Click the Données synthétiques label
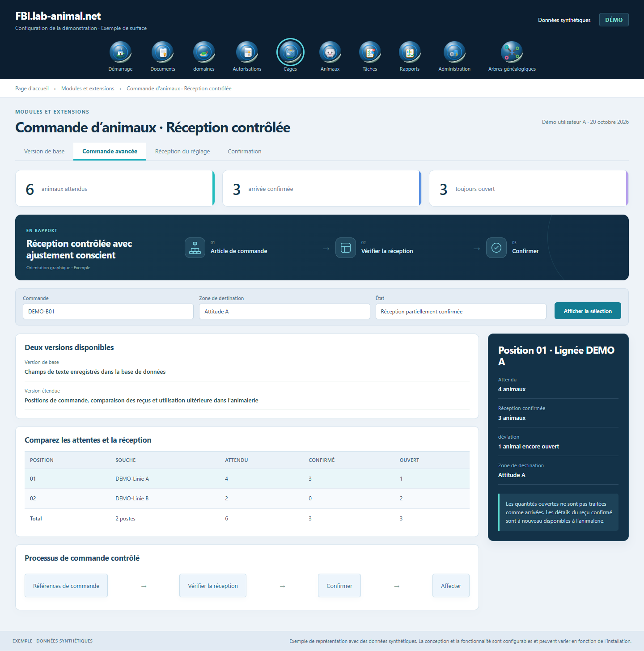This screenshot has width=644, height=651. tap(564, 20)
